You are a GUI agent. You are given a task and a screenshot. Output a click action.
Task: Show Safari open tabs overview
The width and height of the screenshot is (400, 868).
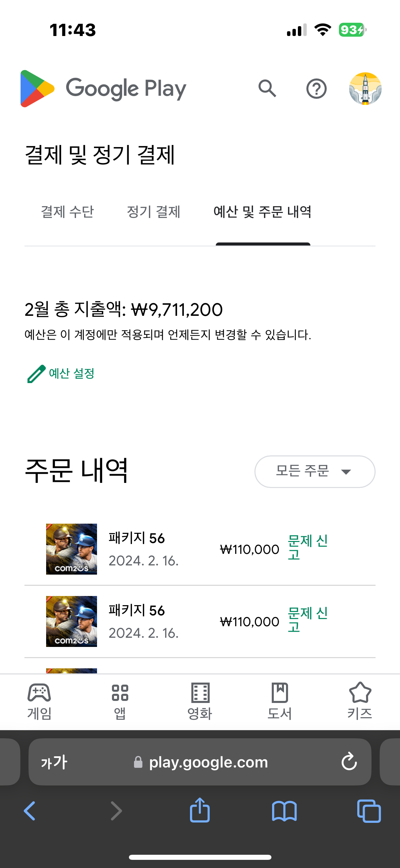pyautogui.click(x=369, y=811)
